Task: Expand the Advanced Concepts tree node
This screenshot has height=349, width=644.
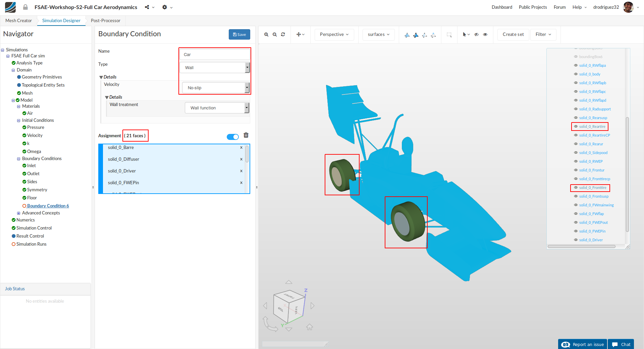Action: coord(19,213)
